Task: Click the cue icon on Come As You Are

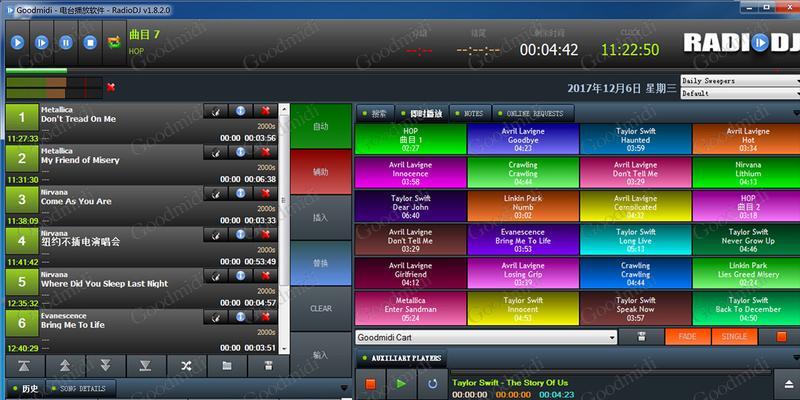Action: pyautogui.click(x=215, y=193)
